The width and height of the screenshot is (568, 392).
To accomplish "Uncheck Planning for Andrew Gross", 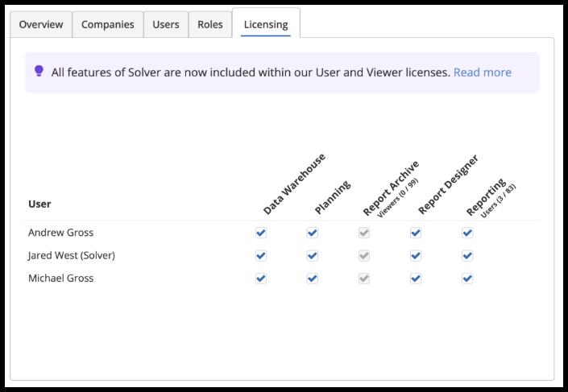I will tap(313, 233).
